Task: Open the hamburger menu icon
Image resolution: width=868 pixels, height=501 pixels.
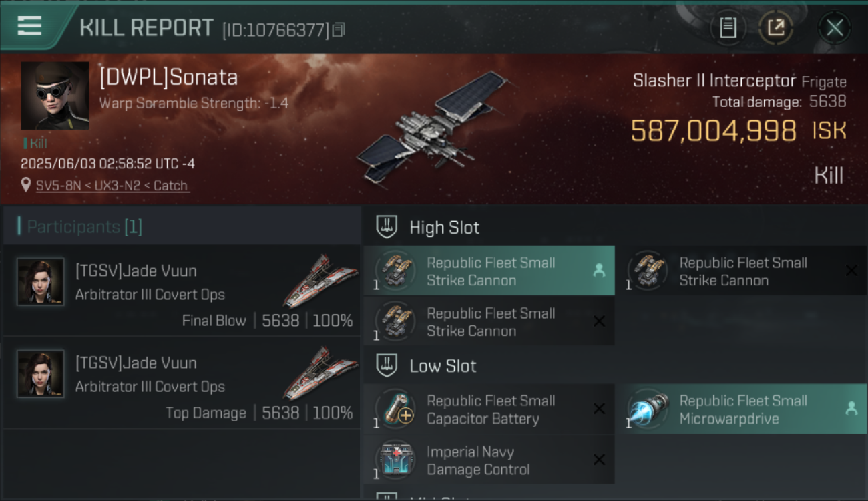Action: pyautogui.click(x=29, y=26)
